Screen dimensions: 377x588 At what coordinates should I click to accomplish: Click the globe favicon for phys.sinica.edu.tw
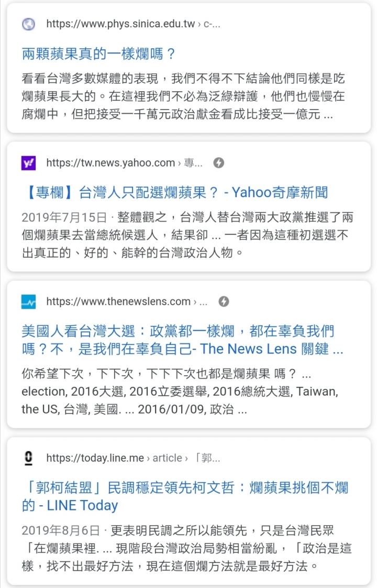pos(28,24)
